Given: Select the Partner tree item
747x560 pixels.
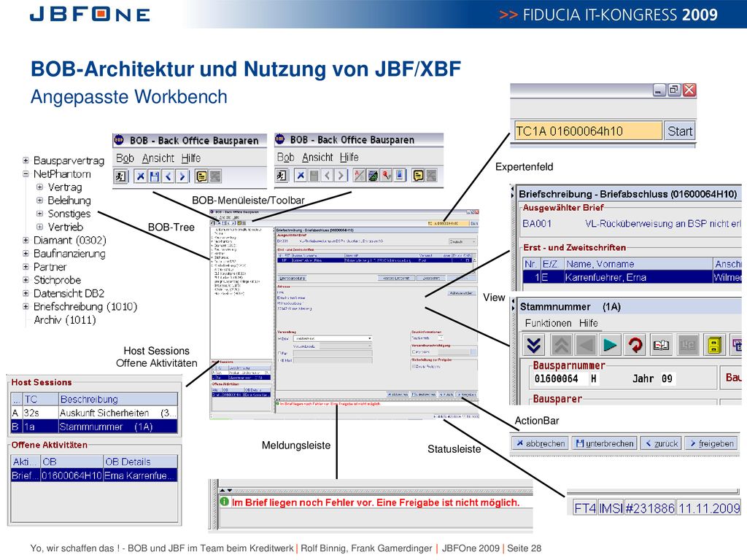Looking at the screenshot, I should [50, 267].
